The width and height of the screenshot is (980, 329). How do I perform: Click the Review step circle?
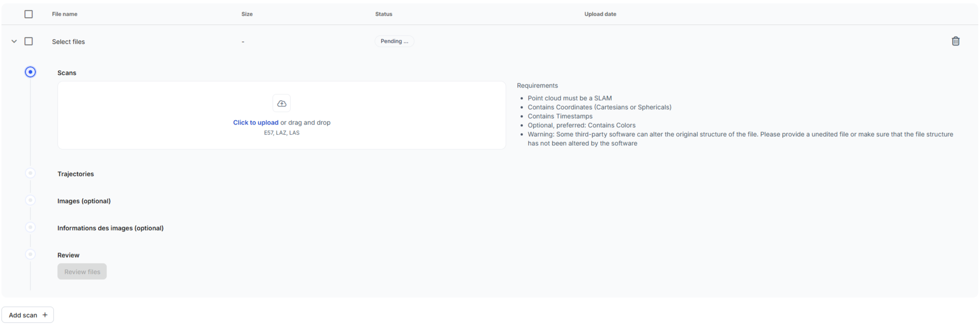pyautogui.click(x=30, y=255)
